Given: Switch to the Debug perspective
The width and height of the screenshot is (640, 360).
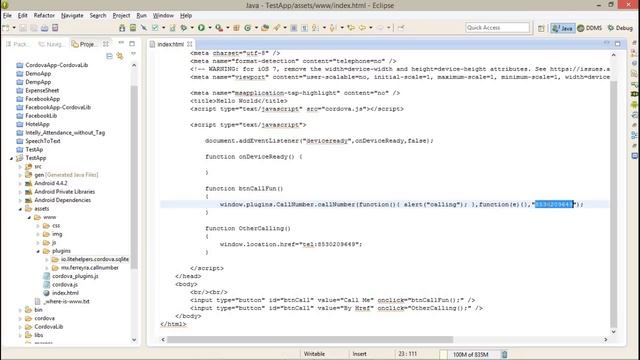Looking at the screenshot, I should (620, 28).
